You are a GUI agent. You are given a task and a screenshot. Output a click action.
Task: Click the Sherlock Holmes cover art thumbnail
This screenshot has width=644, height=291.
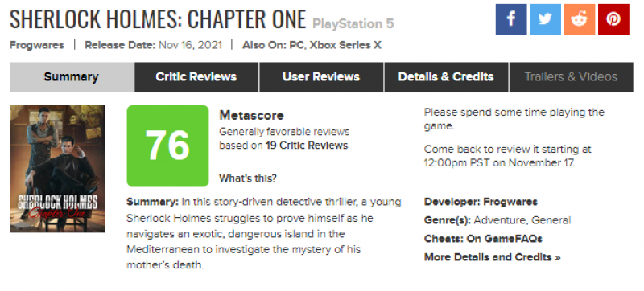(x=57, y=169)
